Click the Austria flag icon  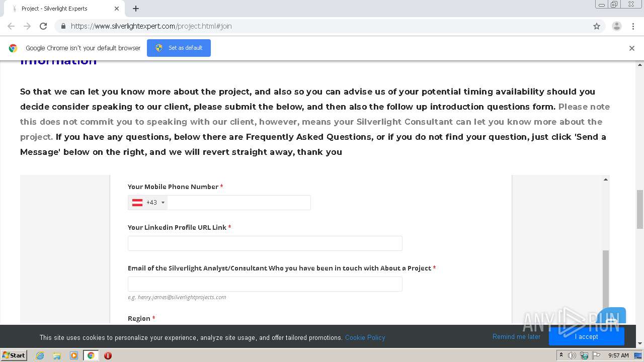coord(137,203)
